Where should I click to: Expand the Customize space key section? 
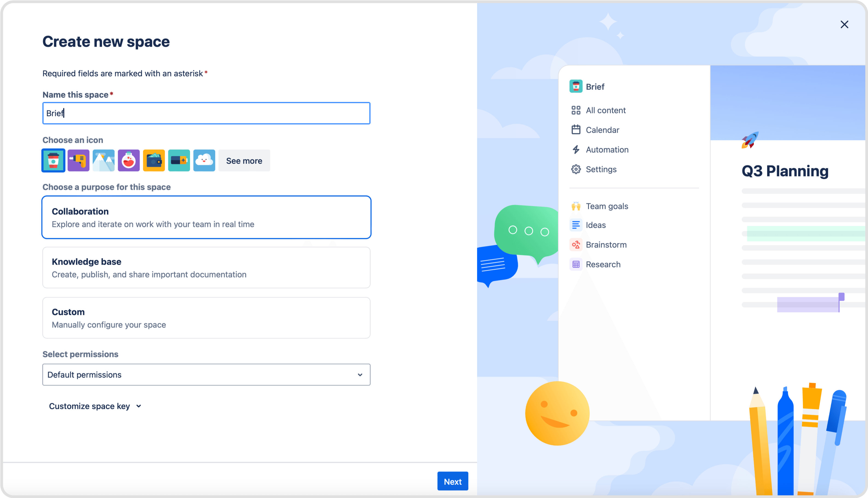click(x=94, y=406)
